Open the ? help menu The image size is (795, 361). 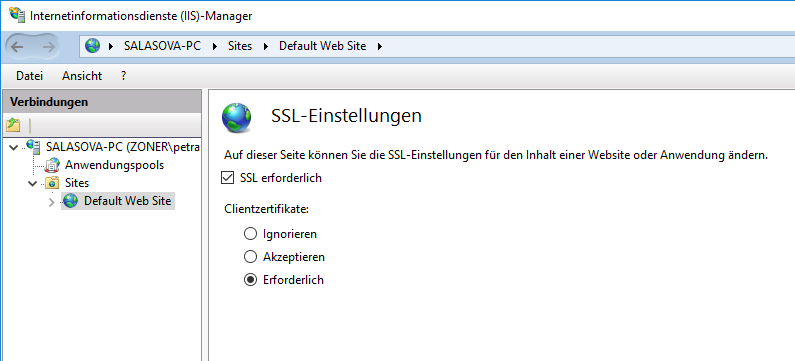coord(123,76)
